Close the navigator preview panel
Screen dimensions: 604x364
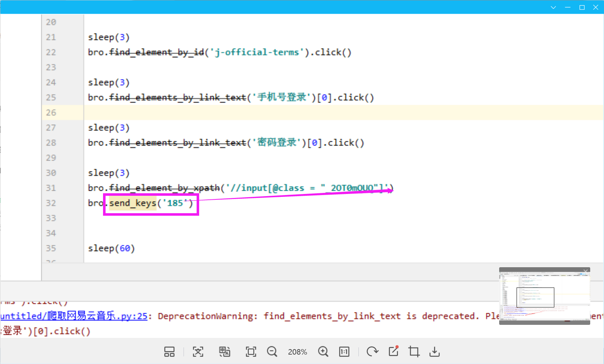pos(585,271)
